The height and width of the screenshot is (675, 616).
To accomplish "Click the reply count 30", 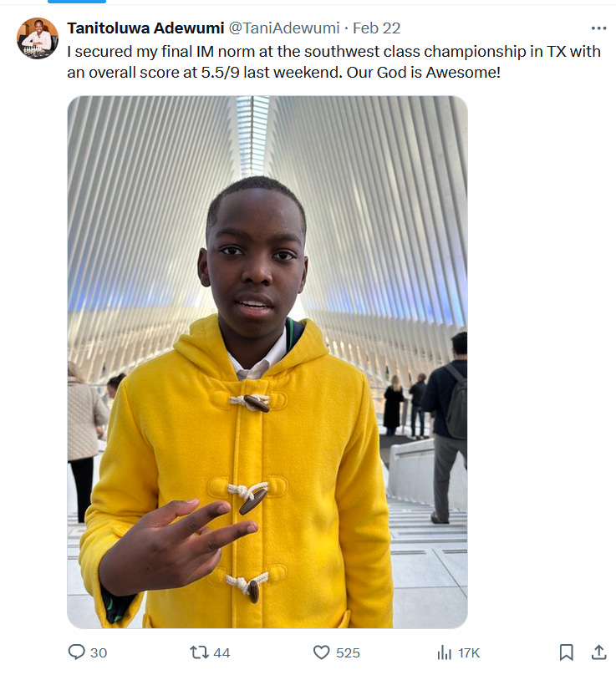I will pyautogui.click(x=99, y=652).
